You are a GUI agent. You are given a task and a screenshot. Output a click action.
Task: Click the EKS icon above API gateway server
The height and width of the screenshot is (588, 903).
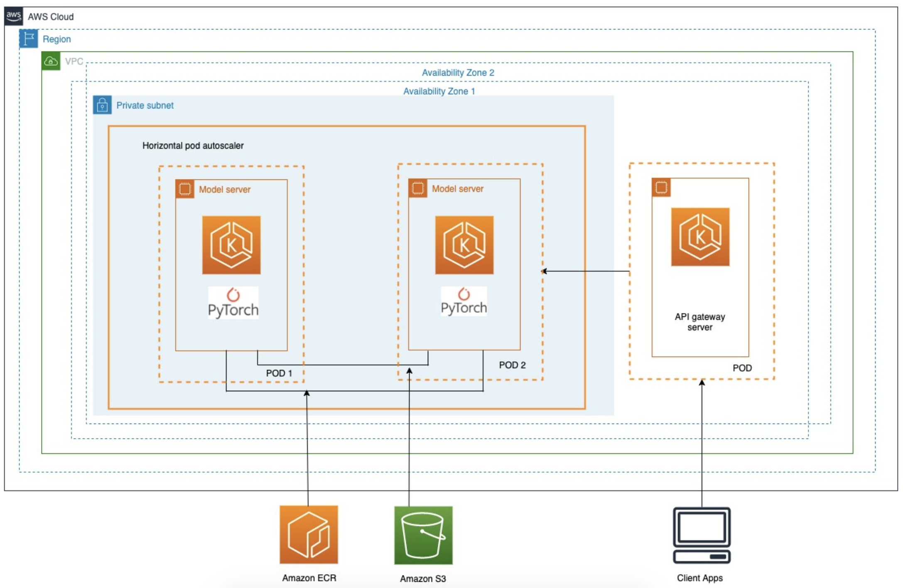pos(700,237)
